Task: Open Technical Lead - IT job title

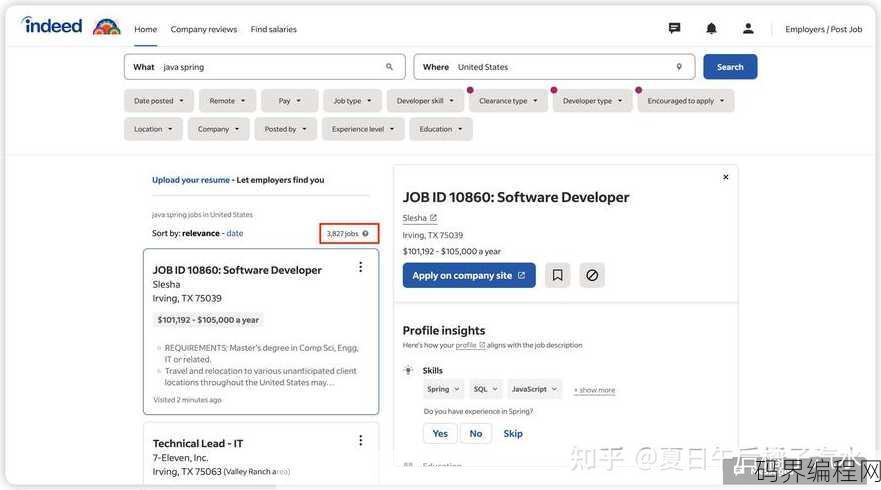Action: pyautogui.click(x=198, y=443)
